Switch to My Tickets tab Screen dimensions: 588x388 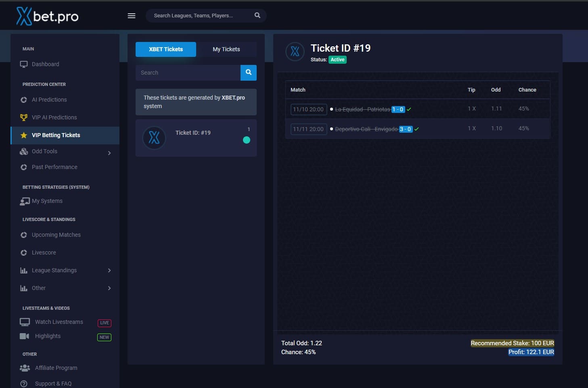click(226, 49)
